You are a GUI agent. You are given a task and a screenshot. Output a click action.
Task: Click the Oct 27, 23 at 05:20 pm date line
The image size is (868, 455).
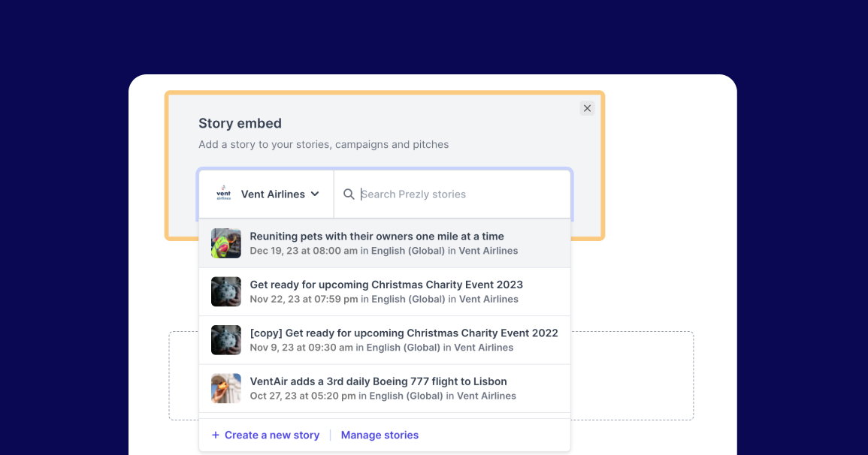(x=383, y=396)
